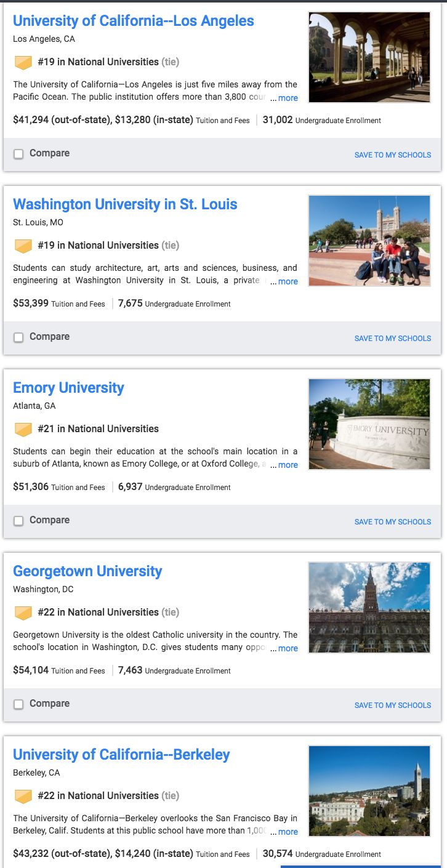Open the UCLA campus arches photo
447x868 pixels.
tap(369, 57)
